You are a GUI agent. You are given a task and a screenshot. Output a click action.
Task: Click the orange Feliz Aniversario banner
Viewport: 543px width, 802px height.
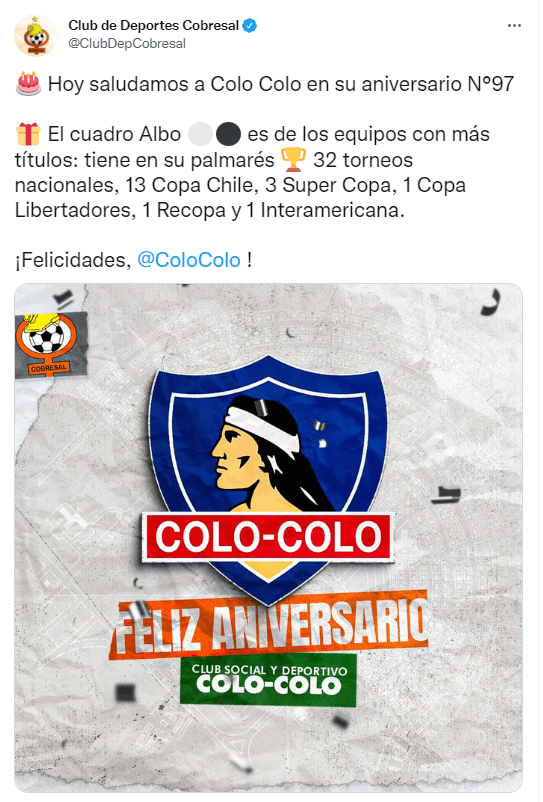pos(268,623)
